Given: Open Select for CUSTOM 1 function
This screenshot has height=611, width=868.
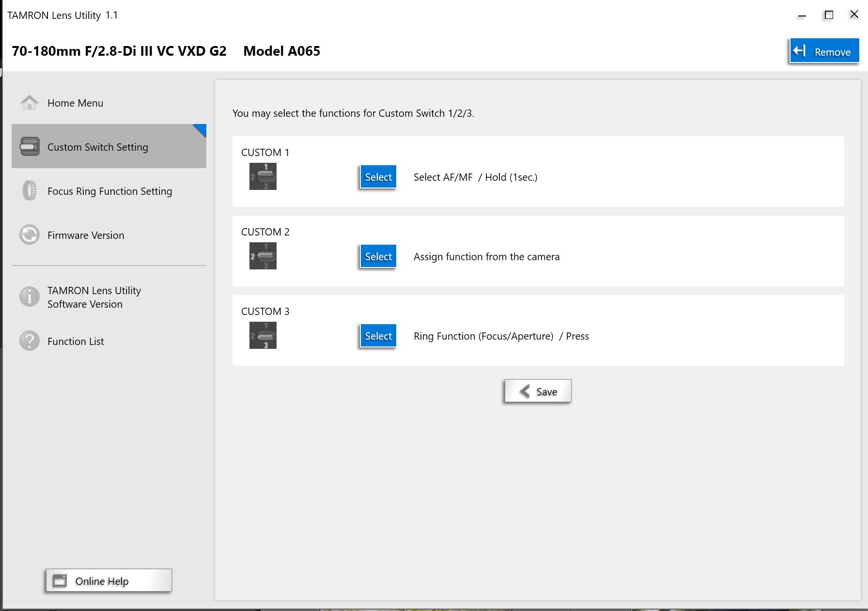Looking at the screenshot, I should point(378,177).
